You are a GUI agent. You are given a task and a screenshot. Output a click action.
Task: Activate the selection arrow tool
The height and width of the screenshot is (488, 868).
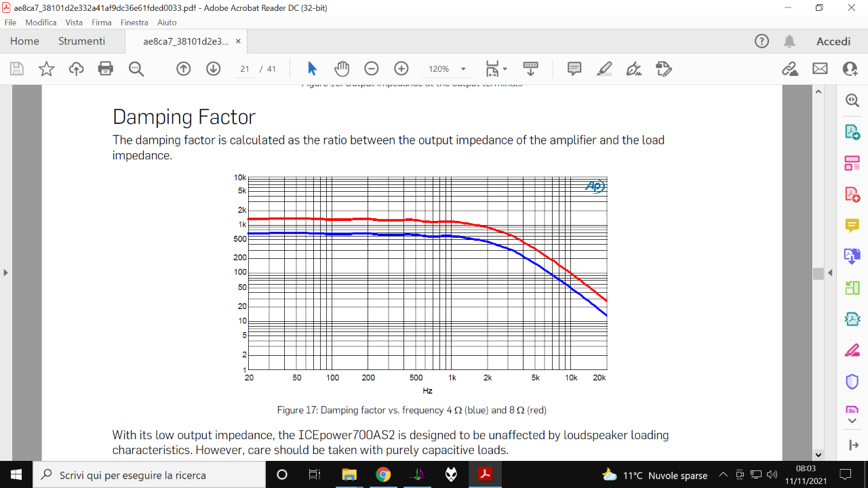coord(312,68)
